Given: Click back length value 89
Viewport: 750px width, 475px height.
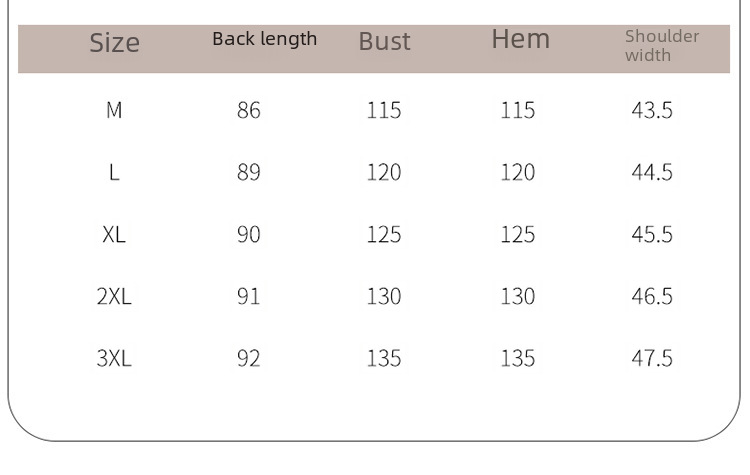Looking at the screenshot, I should [249, 172].
